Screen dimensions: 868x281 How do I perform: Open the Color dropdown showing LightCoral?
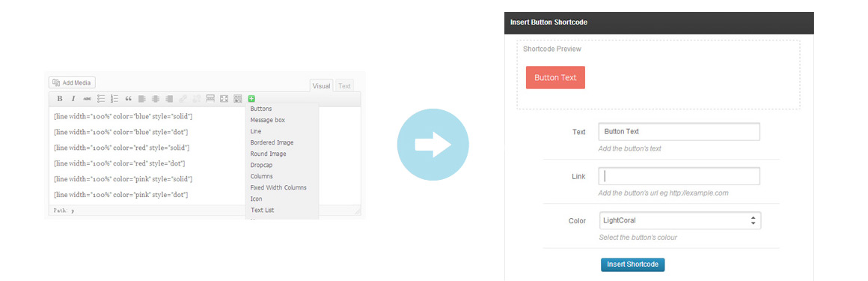point(679,220)
